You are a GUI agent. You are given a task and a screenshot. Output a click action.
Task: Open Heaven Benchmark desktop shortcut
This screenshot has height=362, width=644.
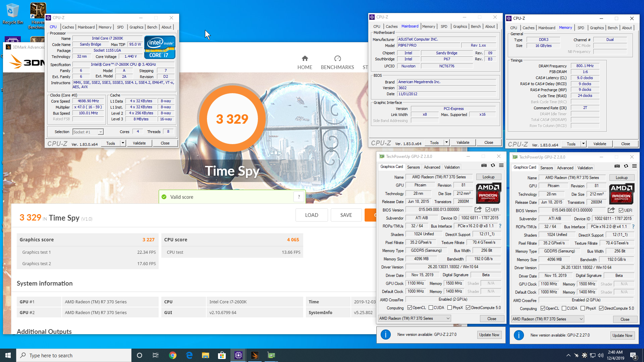pyautogui.click(x=38, y=16)
